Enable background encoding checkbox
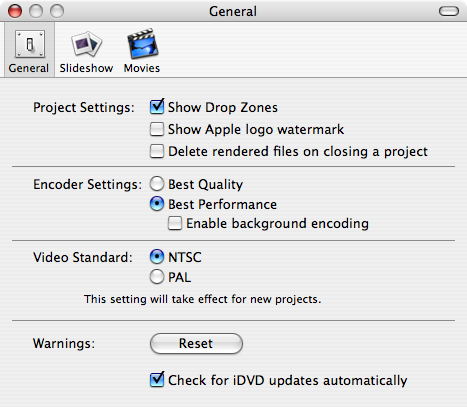467x407 pixels. pyautogui.click(x=175, y=223)
